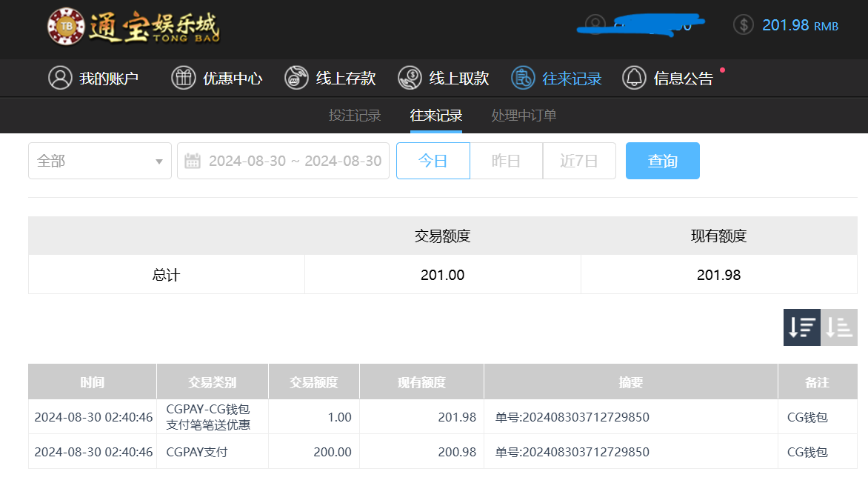Click the 线上取款 withdrawal icon

click(410, 78)
